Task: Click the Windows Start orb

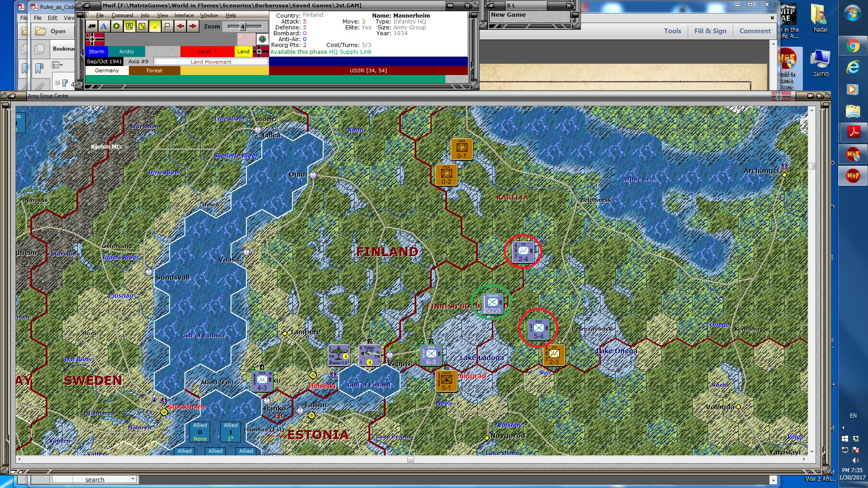Action: 853,13
